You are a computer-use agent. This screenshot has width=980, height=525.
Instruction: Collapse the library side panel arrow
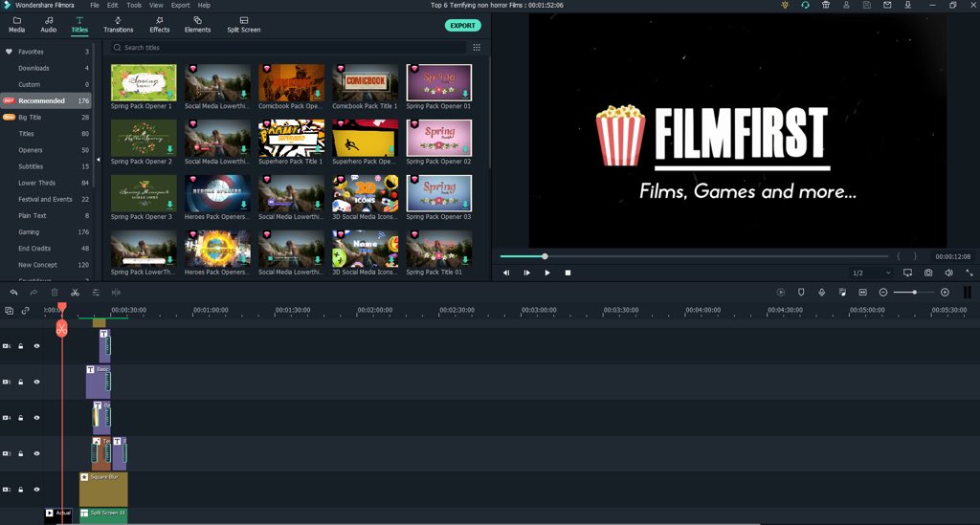pyautogui.click(x=99, y=160)
